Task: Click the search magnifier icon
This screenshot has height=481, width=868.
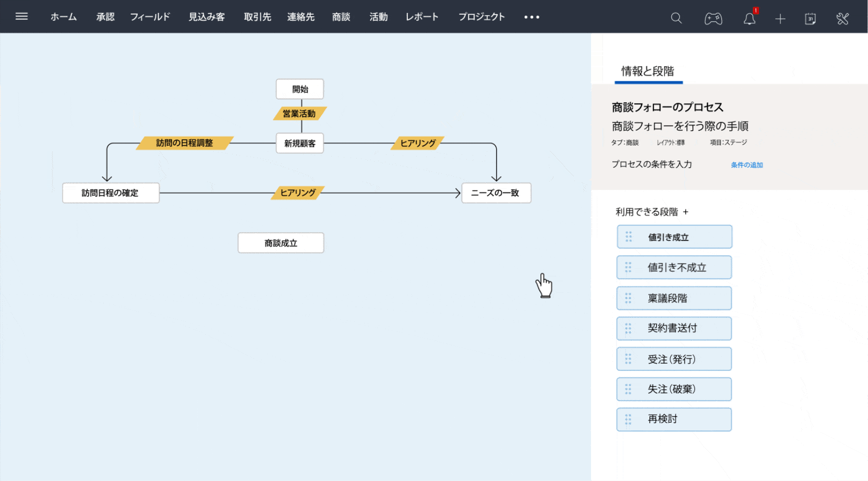Action: [677, 18]
